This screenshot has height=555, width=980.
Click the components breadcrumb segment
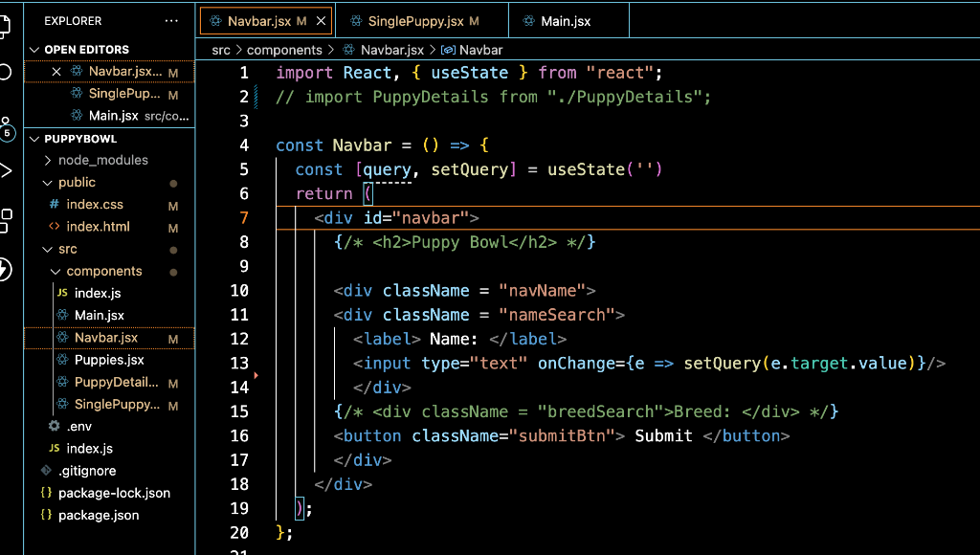[x=284, y=50]
